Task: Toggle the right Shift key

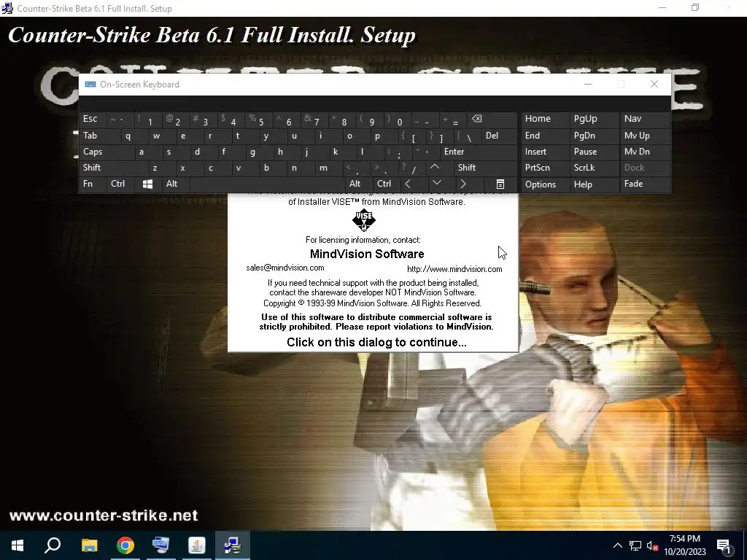Action: 485,168
